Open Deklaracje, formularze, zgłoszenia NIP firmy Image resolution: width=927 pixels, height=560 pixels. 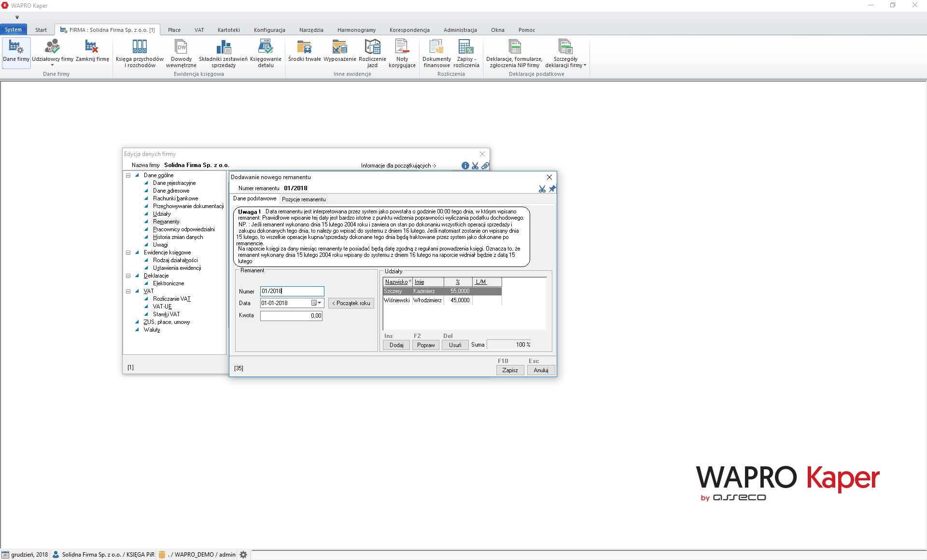tap(514, 53)
